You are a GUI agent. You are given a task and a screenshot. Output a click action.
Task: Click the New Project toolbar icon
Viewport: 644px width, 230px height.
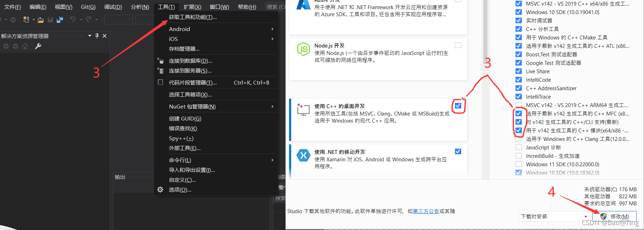point(26,20)
